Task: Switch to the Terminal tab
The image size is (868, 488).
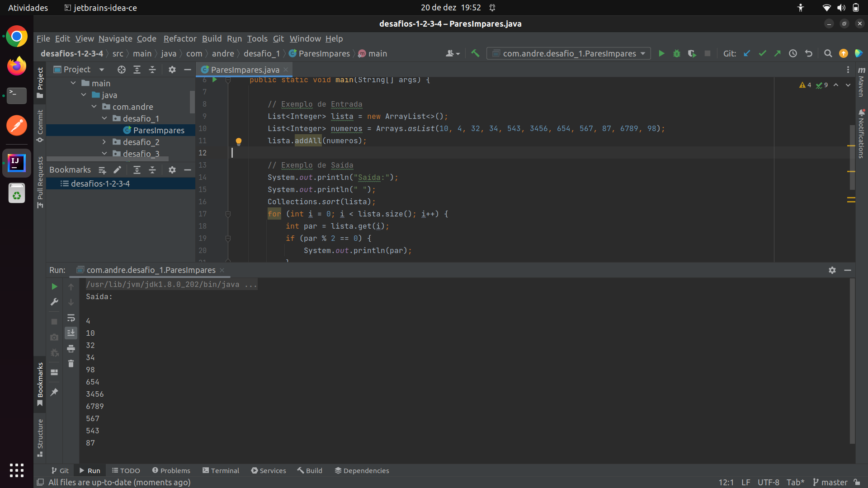Action: pyautogui.click(x=221, y=470)
